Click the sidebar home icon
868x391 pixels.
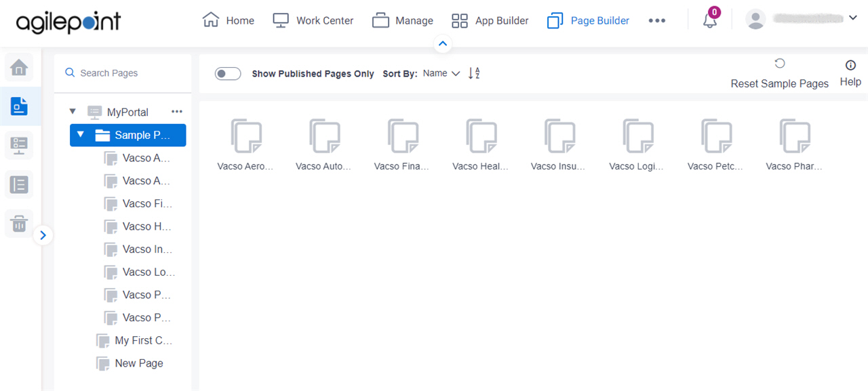[19, 68]
